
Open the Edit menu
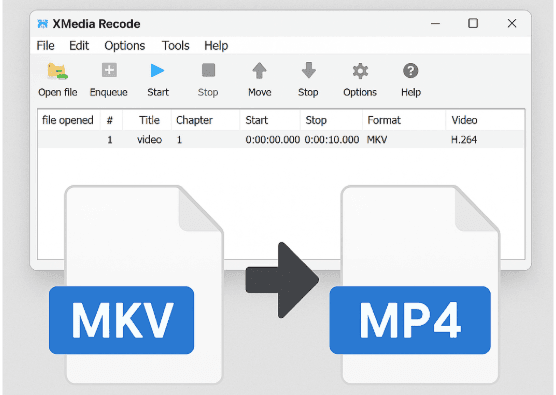79,46
